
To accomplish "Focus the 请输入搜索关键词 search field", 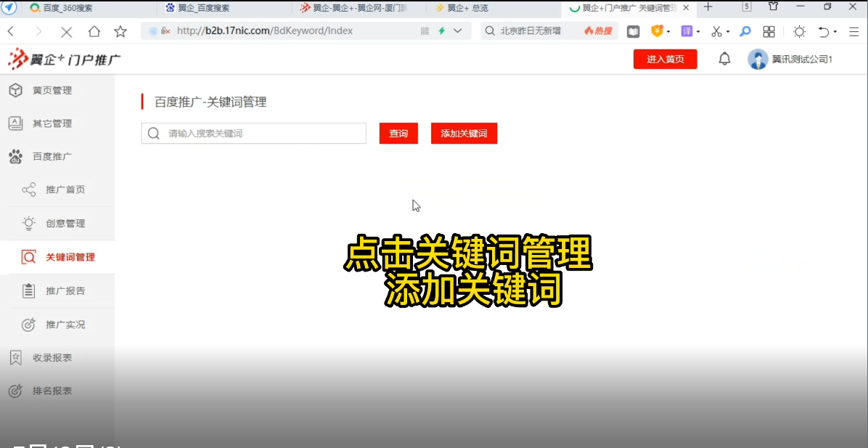I will tap(253, 134).
